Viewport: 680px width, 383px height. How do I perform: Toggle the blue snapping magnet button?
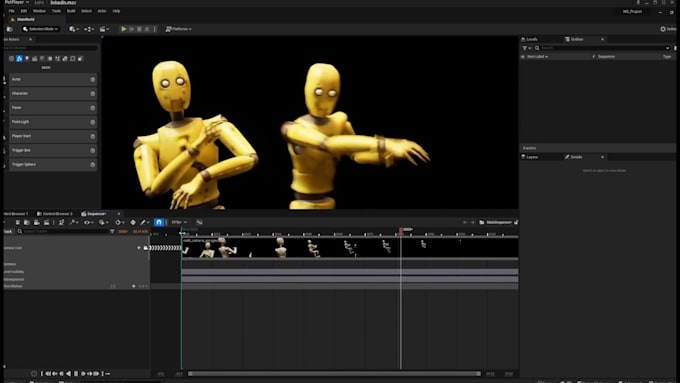(x=159, y=223)
